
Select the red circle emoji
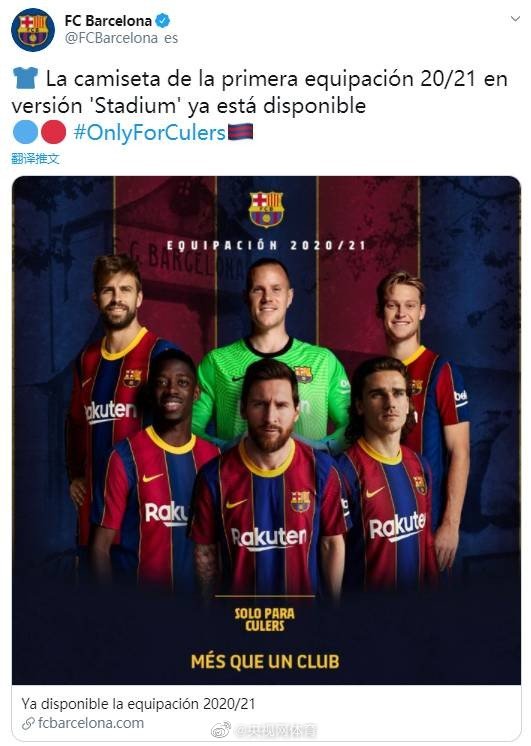point(53,132)
